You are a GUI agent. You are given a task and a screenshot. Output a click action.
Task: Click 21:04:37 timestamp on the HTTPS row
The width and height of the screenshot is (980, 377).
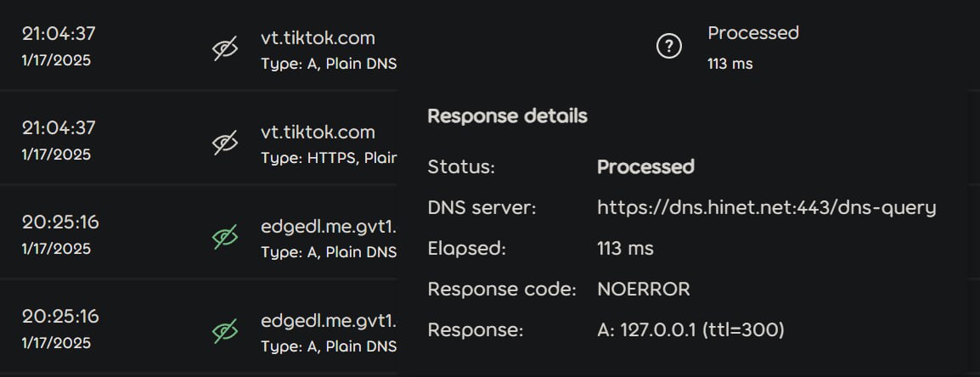point(59,128)
